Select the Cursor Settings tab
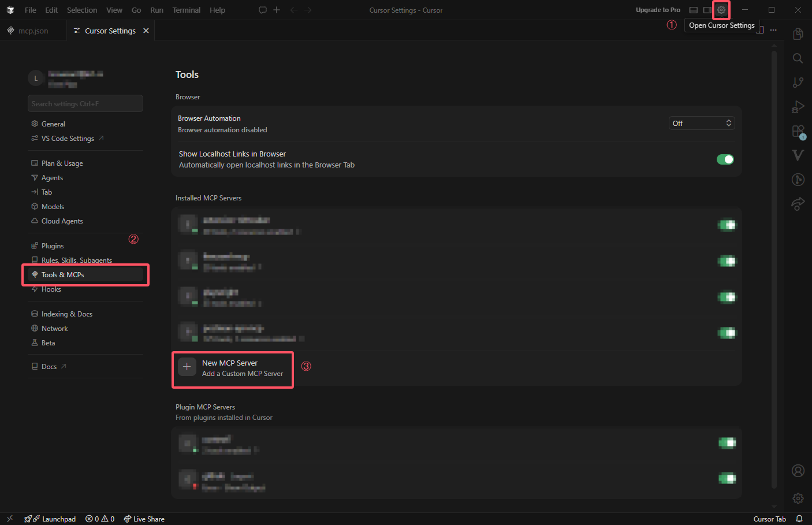This screenshot has height=525, width=812. (x=110, y=31)
